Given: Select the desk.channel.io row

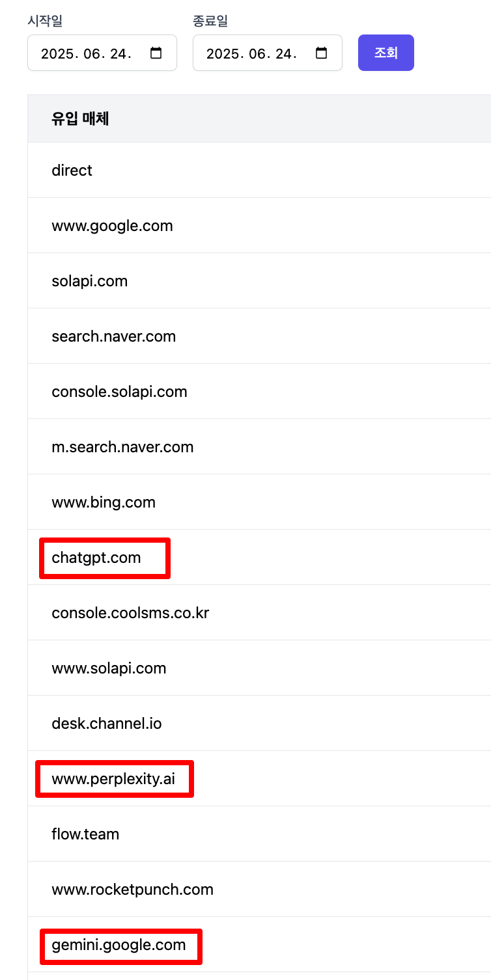Looking at the screenshot, I should pos(259,724).
